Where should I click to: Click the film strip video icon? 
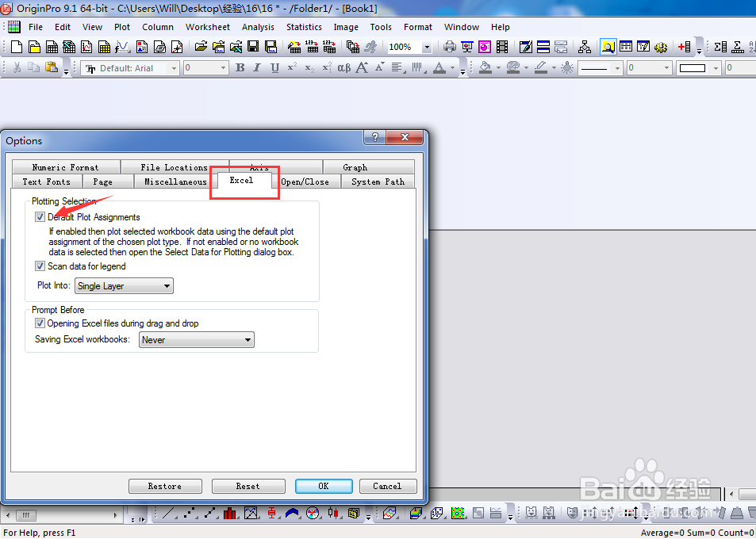(502, 47)
